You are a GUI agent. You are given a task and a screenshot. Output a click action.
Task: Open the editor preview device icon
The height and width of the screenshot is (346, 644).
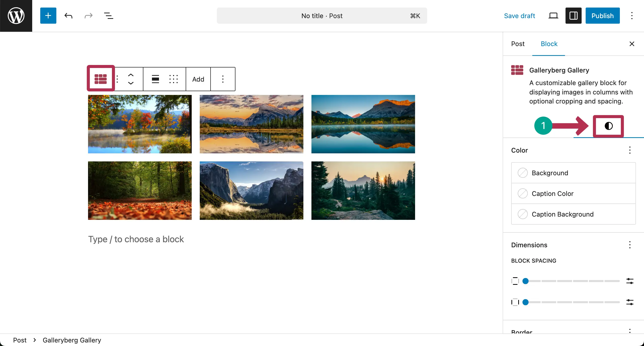tap(553, 16)
